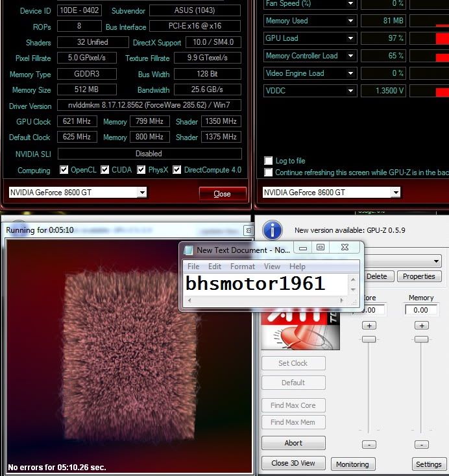The height and width of the screenshot is (476, 449).
Task: Increase core clock with plus button
Action: click(369, 326)
